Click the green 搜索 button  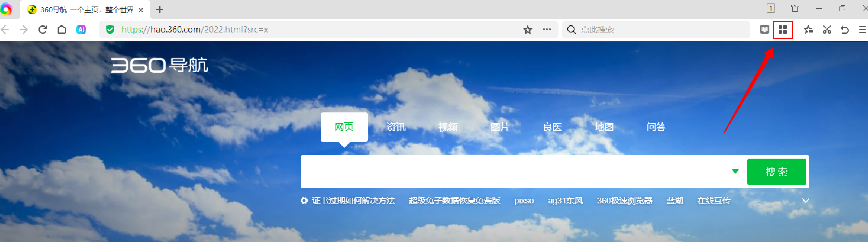[x=776, y=172]
